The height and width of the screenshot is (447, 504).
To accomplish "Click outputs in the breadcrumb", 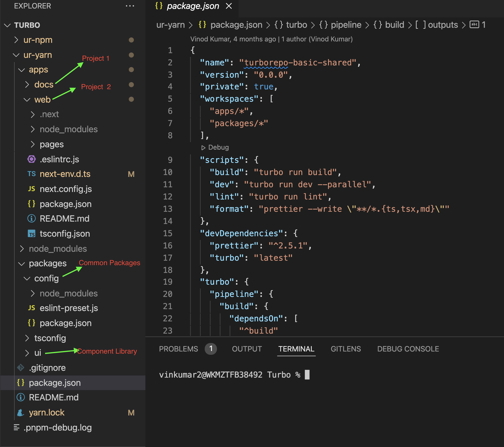I will coord(443,25).
